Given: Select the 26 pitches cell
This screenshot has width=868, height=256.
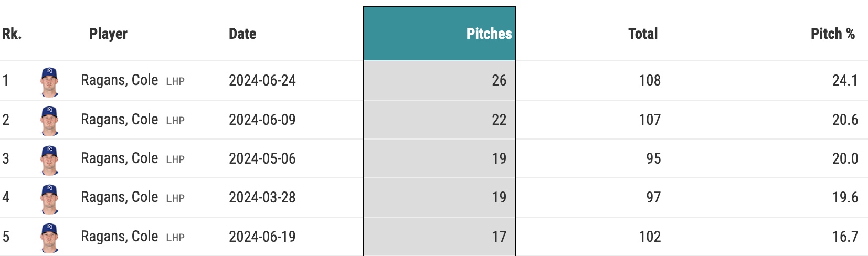Looking at the screenshot, I should tap(499, 80).
